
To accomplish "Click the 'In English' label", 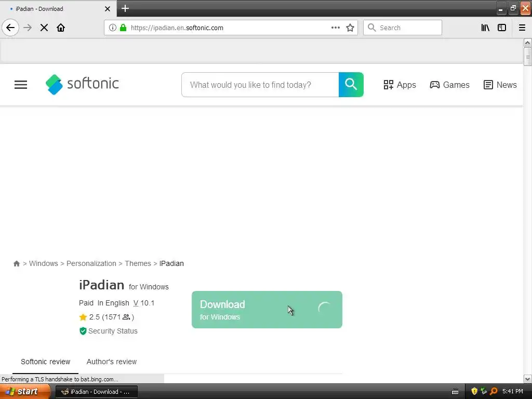I will pos(113,303).
